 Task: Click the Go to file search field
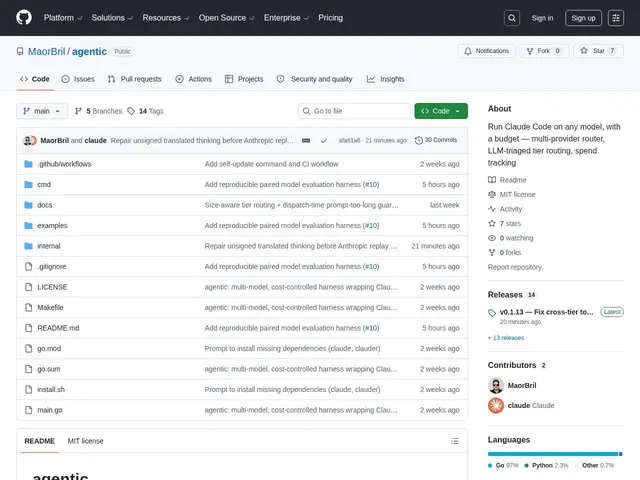(x=354, y=111)
